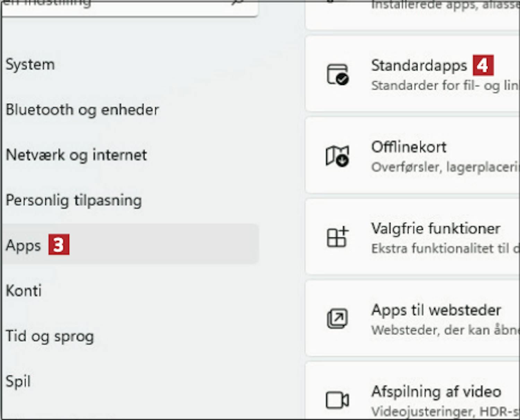Click the Standardapps icon with checkmark

(x=337, y=74)
